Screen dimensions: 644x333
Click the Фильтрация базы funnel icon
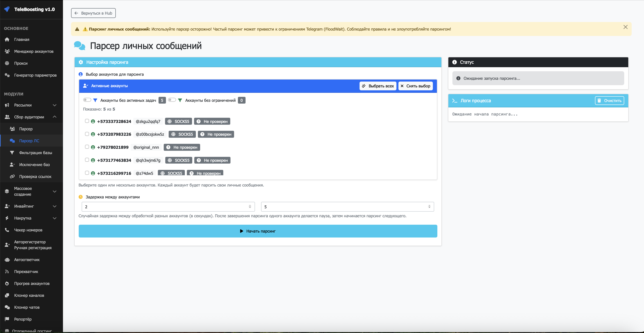12,153
